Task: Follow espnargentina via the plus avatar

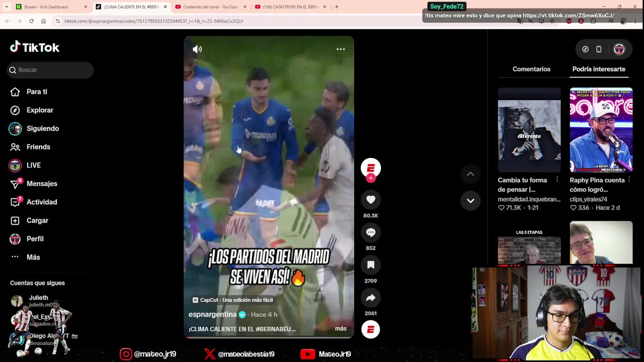Action: click(x=371, y=178)
